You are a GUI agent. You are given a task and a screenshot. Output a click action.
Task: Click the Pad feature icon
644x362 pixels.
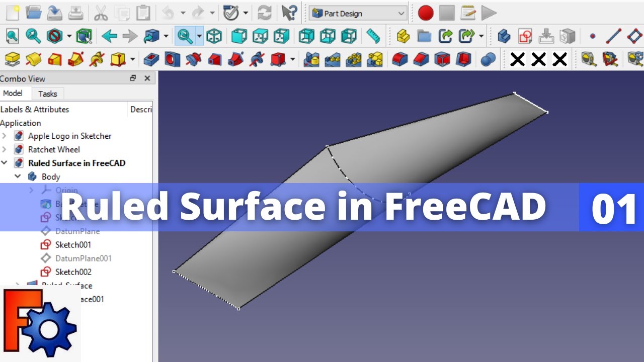pyautogui.click(x=12, y=59)
